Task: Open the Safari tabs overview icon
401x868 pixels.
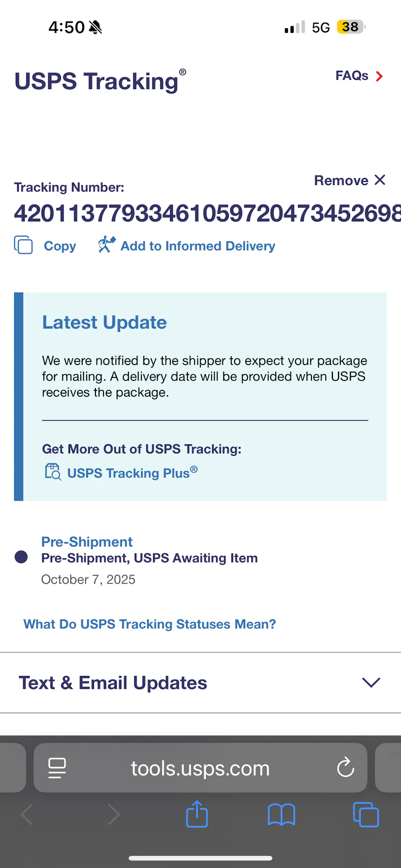Action: (x=366, y=815)
